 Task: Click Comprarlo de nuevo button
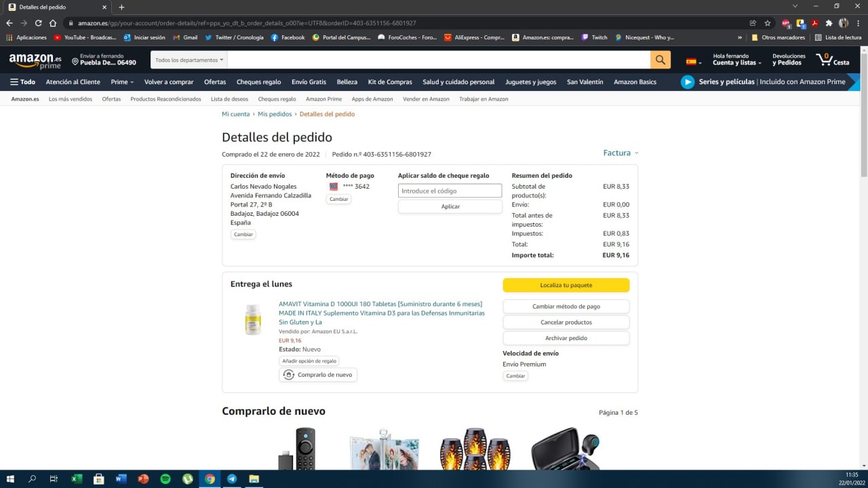pyautogui.click(x=318, y=375)
